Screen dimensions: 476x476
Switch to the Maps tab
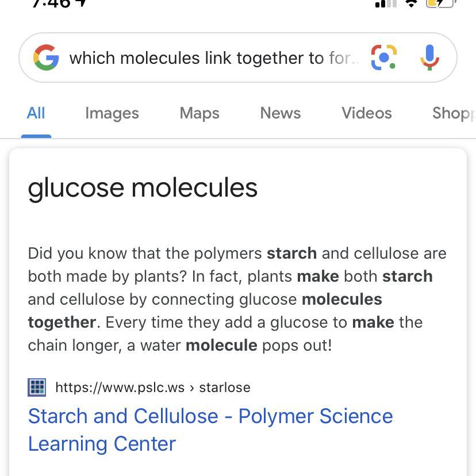[x=199, y=113]
